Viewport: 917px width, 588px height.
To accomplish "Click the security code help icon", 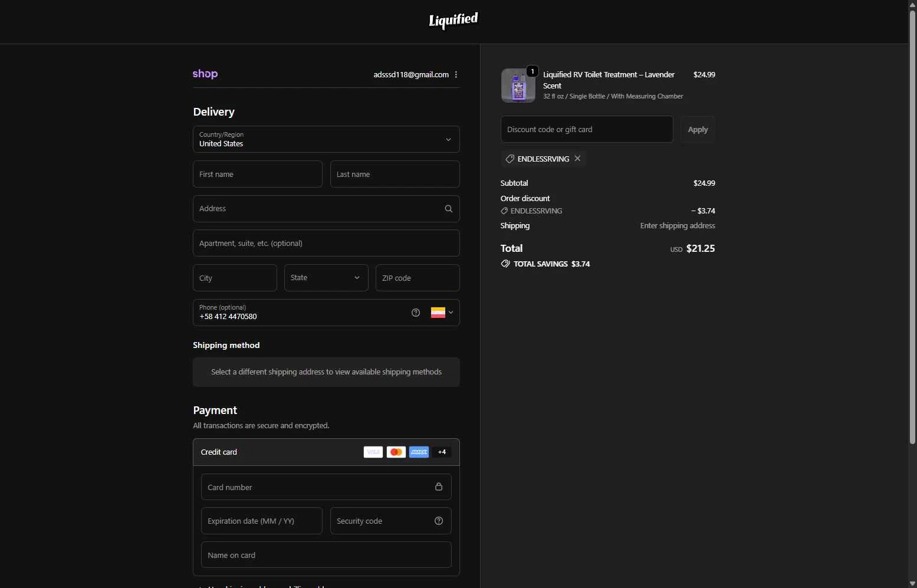I will click(x=439, y=521).
